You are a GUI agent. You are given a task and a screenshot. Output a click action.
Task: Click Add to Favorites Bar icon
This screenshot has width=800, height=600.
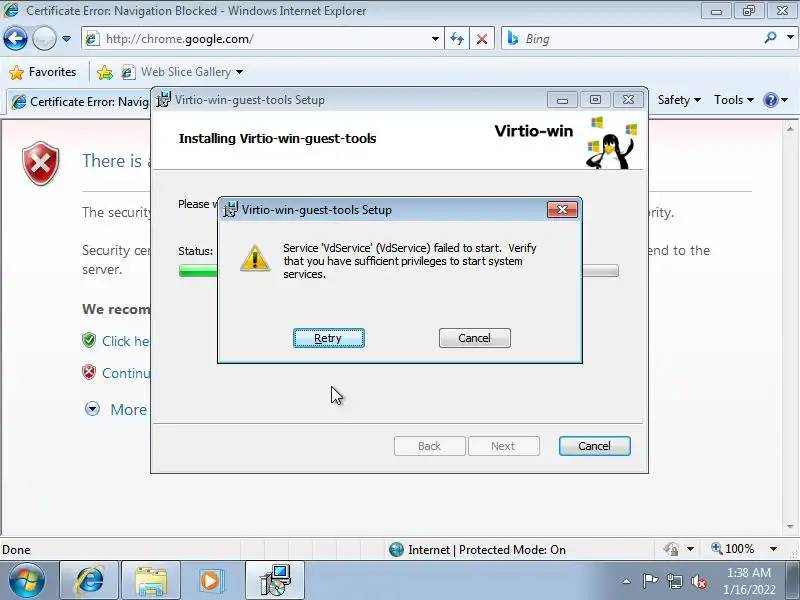(x=105, y=72)
